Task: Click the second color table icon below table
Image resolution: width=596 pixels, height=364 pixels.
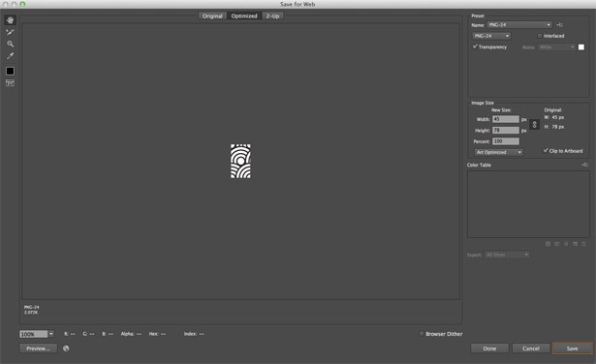Action: coord(557,244)
